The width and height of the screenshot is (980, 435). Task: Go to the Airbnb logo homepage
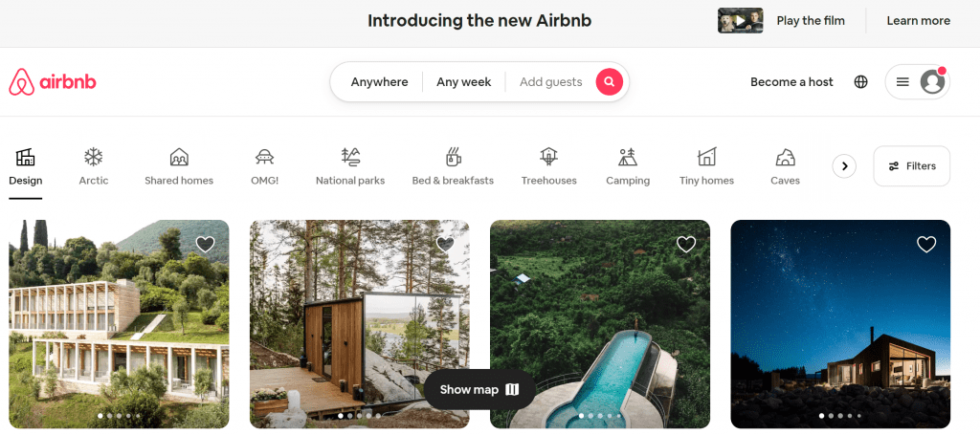(53, 82)
